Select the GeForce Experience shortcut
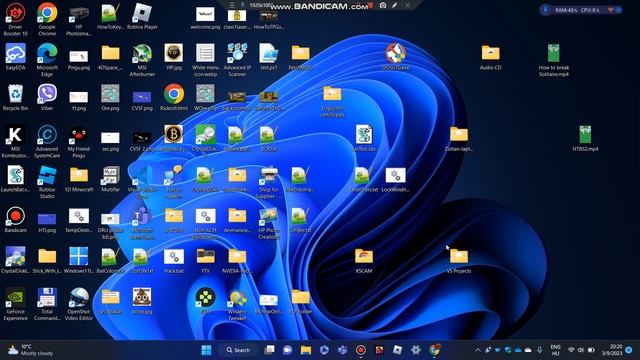This screenshot has height=360, width=640. (16, 304)
